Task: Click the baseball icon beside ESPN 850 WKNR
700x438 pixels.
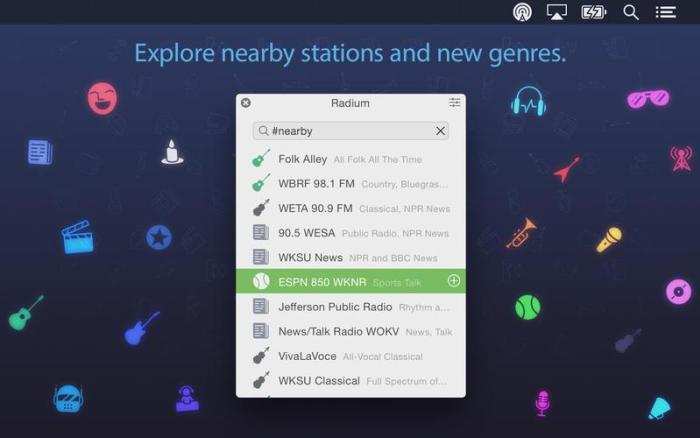Action: click(261, 281)
